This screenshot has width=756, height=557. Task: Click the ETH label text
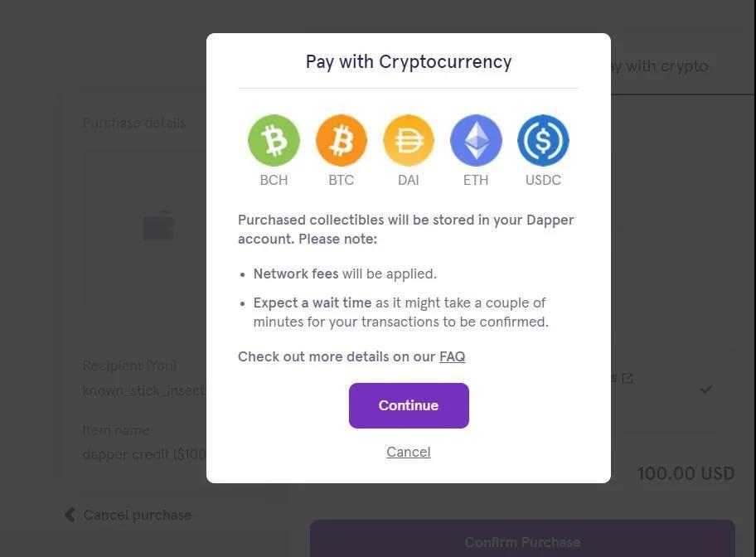click(x=476, y=180)
